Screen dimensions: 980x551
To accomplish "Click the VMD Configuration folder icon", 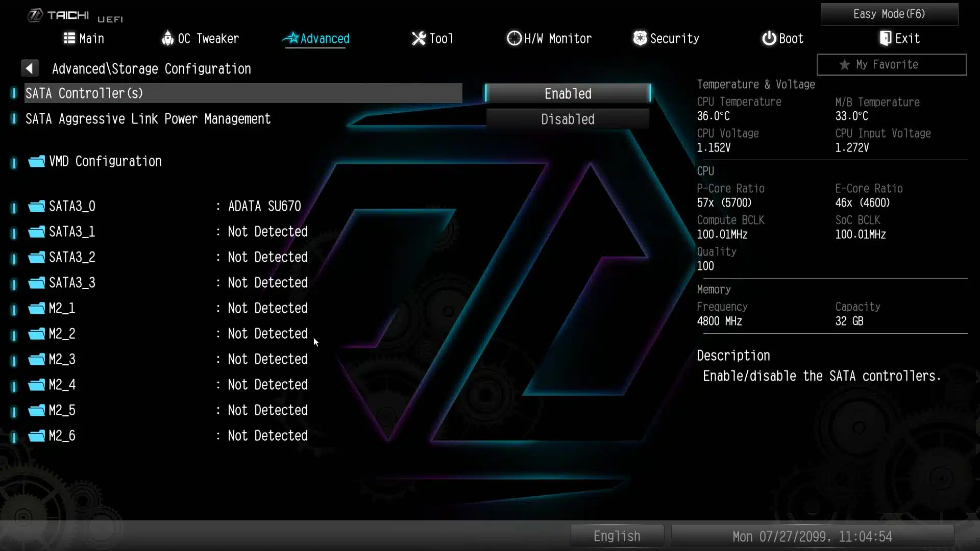I will pos(36,162).
